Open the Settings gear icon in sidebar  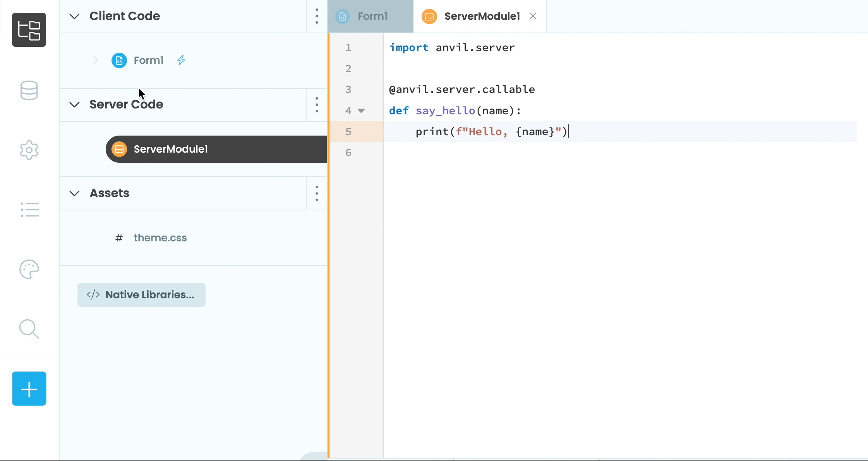29,150
